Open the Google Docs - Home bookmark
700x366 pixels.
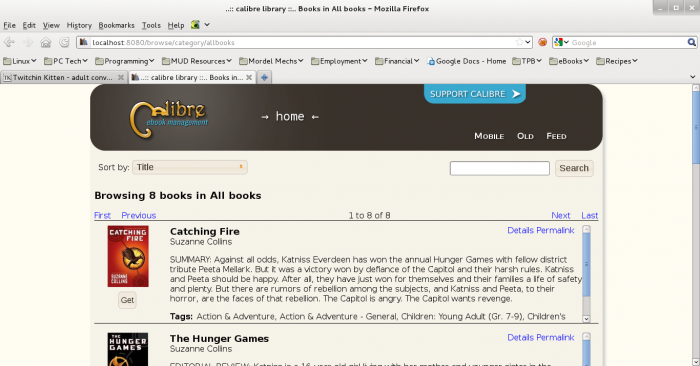coord(466,61)
